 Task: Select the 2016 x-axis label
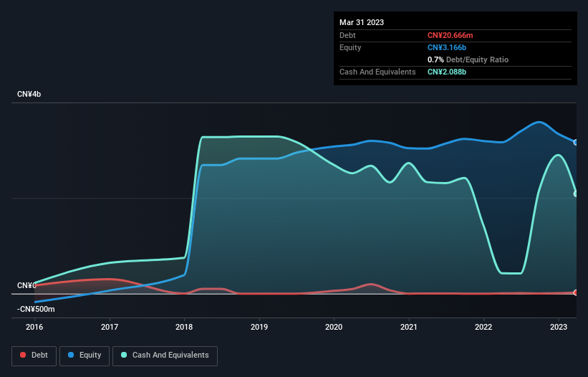pyautogui.click(x=34, y=327)
